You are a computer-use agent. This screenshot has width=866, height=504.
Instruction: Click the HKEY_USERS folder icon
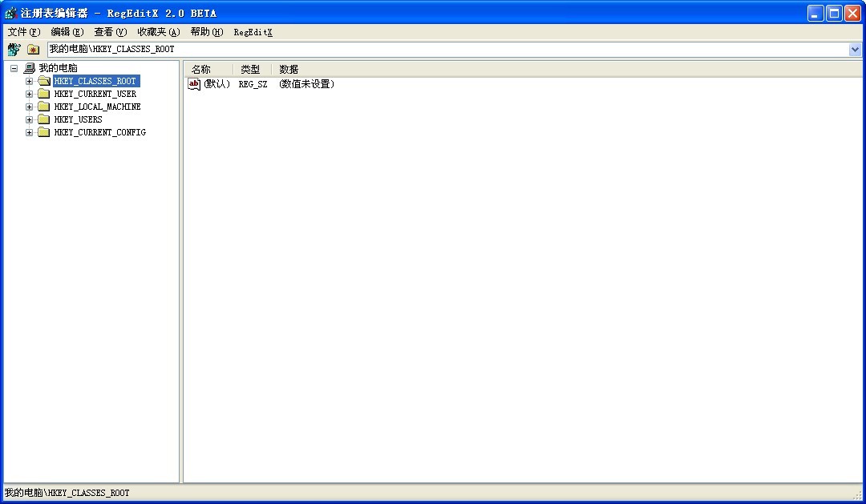(x=44, y=119)
